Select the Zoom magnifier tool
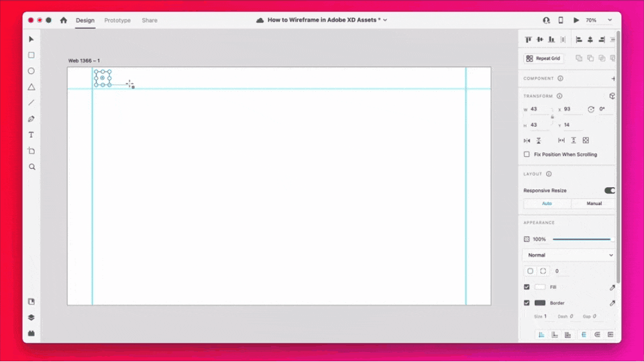 coord(32,167)
